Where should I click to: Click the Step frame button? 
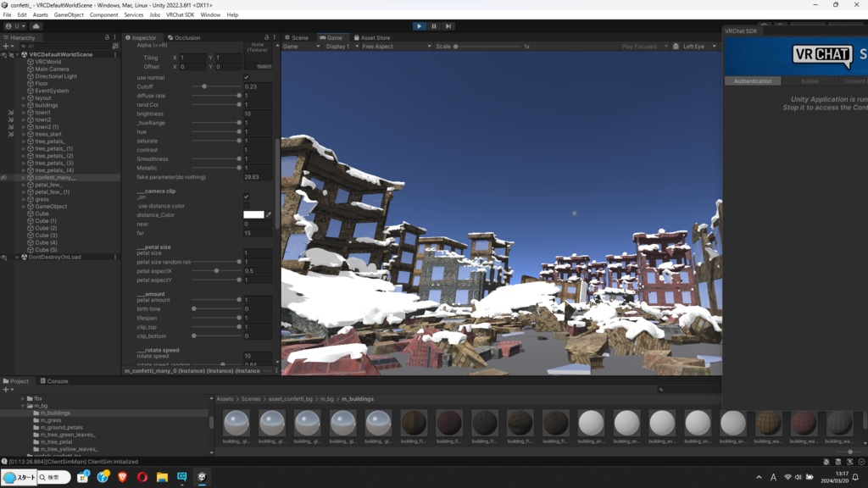click(448, 26)
